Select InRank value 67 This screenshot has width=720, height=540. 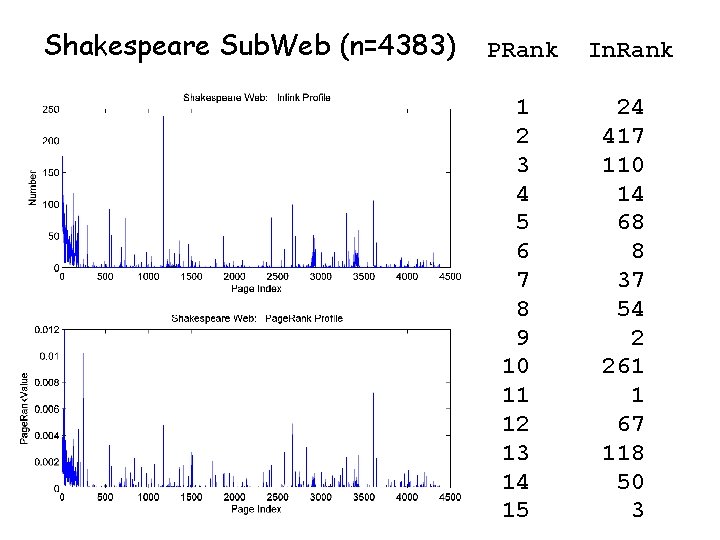(630, 424)
